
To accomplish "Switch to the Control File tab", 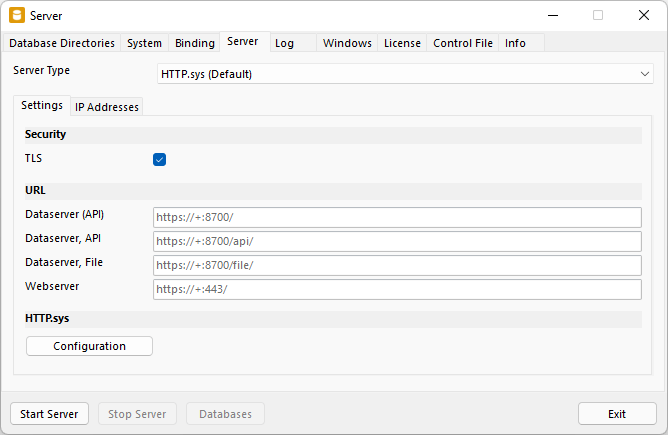I will 462,43.
